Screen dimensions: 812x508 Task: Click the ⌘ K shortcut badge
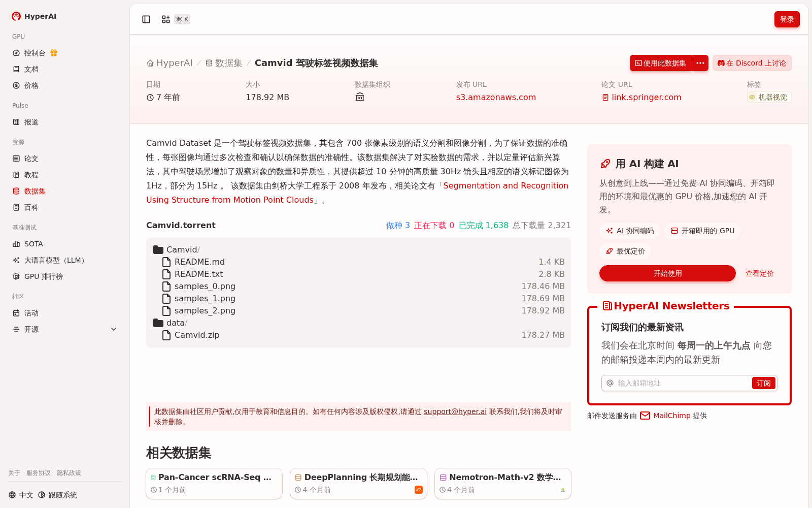click(182, 19)
